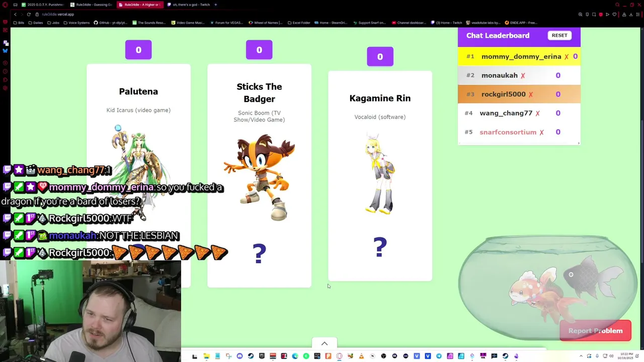Click the score badge above Kagamine Rin
Screen dimensions: 644x362
point(380,57)
